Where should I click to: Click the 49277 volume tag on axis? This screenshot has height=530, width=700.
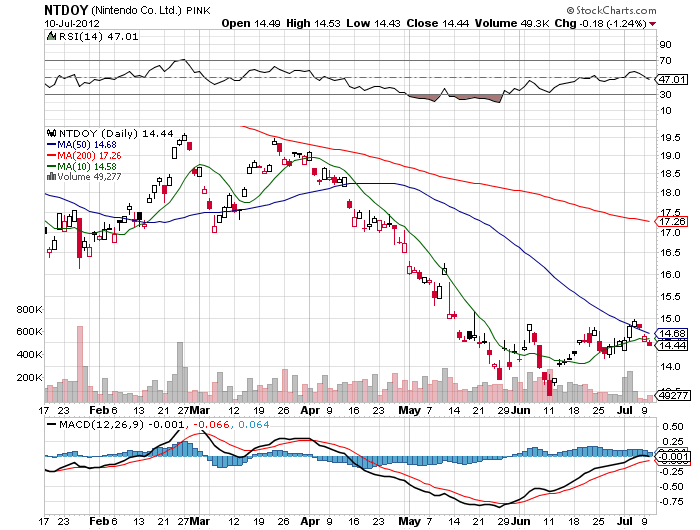point(672,395)
